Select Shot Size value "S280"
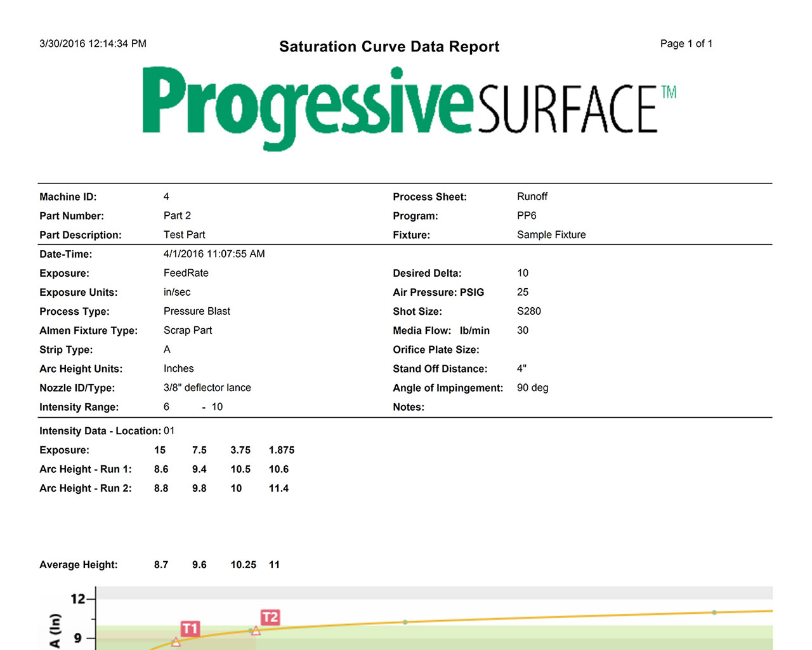Screen dimensions: 812x650 coord(529,311)
